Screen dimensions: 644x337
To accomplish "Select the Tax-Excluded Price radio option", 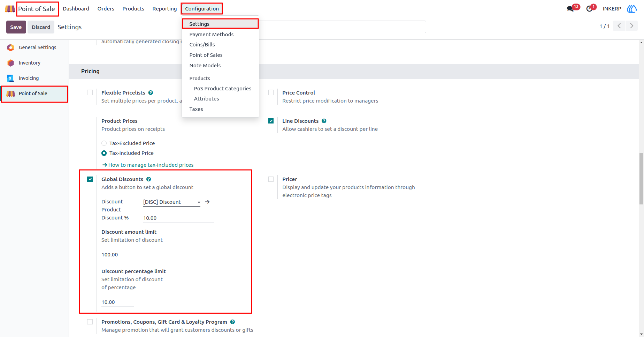I will coord(104,143).
